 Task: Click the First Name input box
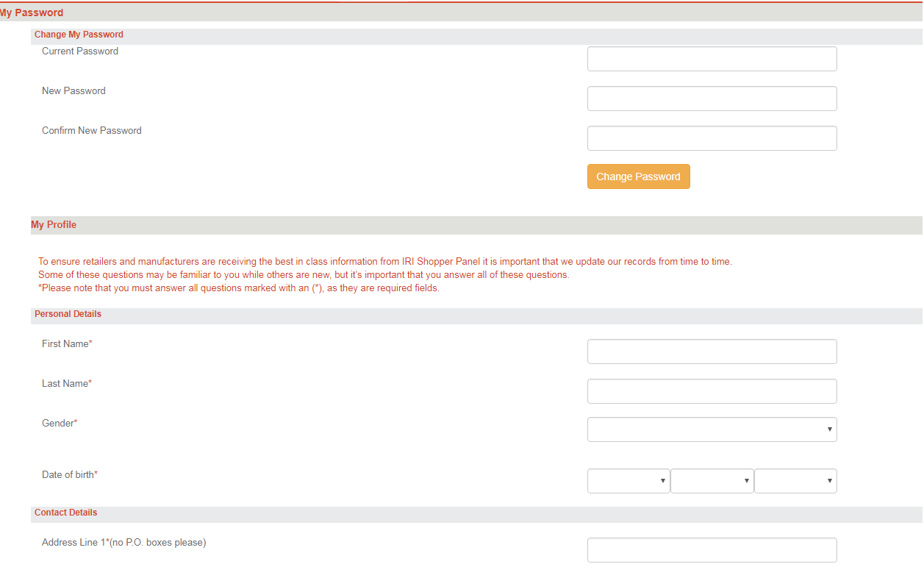(x=712, y=352)
